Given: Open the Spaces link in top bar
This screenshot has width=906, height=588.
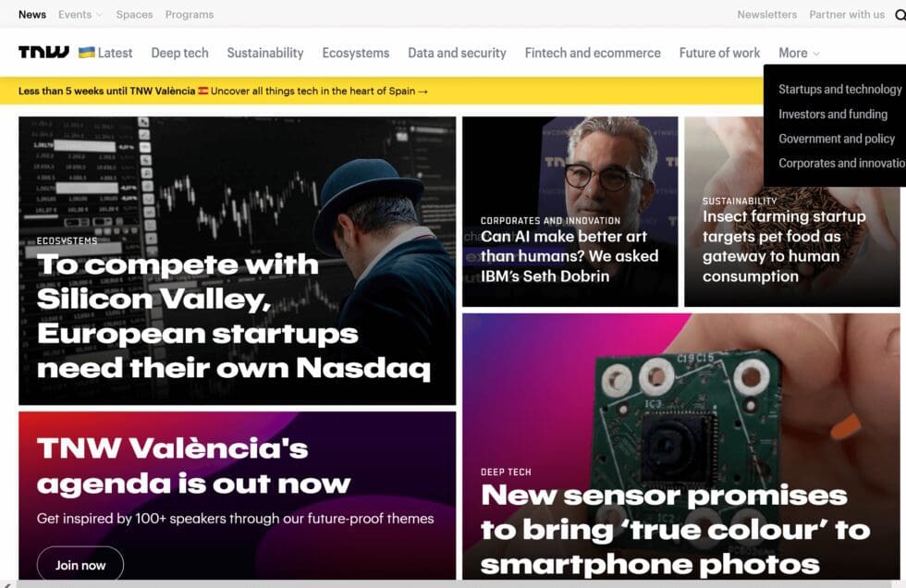Looking at the screenshot, I should (x=134, y=15).
